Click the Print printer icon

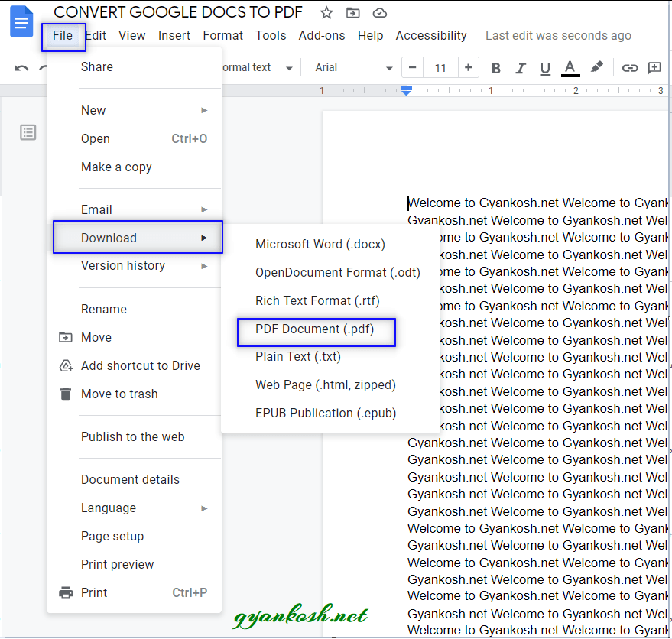coord(66,592)
